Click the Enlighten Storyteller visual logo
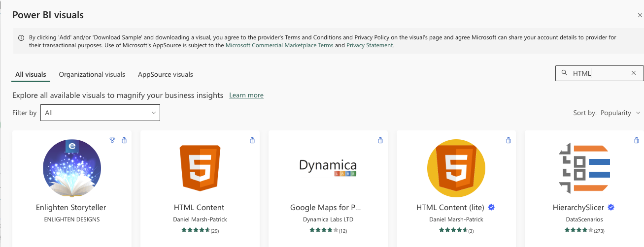The width and height of the screenshot is (644, 247). [x=72, y=168]
